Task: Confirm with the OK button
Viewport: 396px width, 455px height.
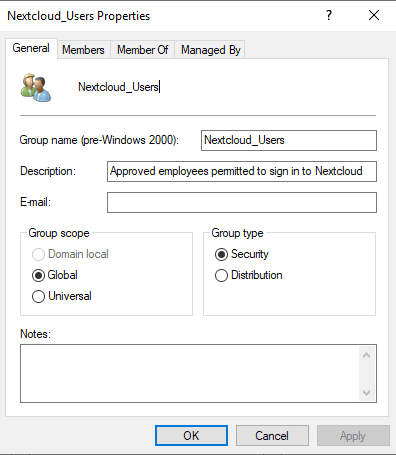Action: [x=191, y=436]
